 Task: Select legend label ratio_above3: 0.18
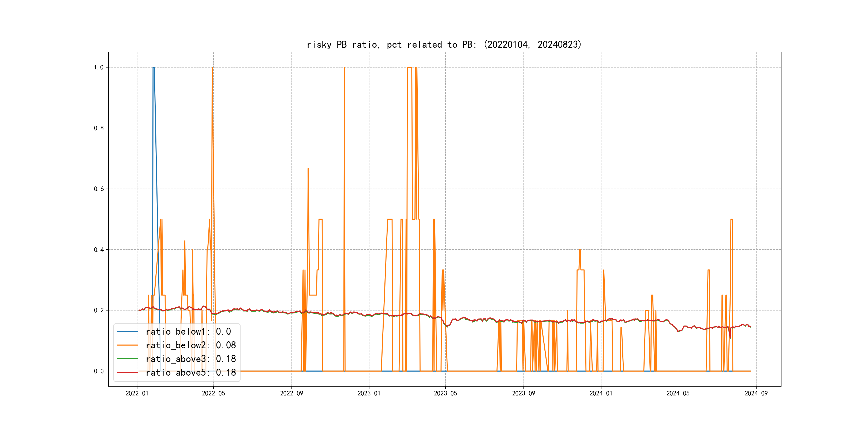point(191,359)
